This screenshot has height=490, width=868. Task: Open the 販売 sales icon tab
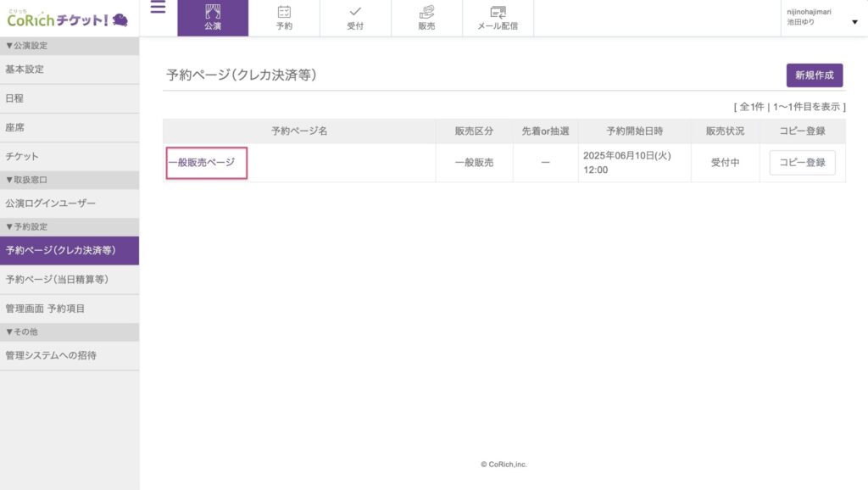pyautogui.click(x=426, y=18)
